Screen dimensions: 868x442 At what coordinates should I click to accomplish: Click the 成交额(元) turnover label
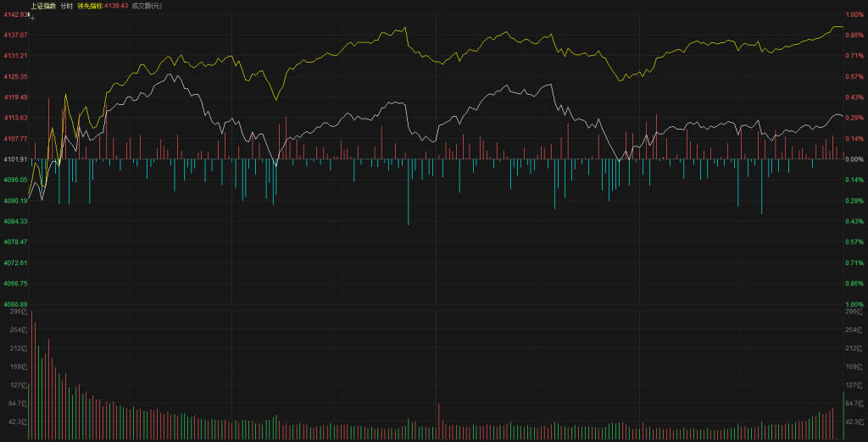(147, 6)
